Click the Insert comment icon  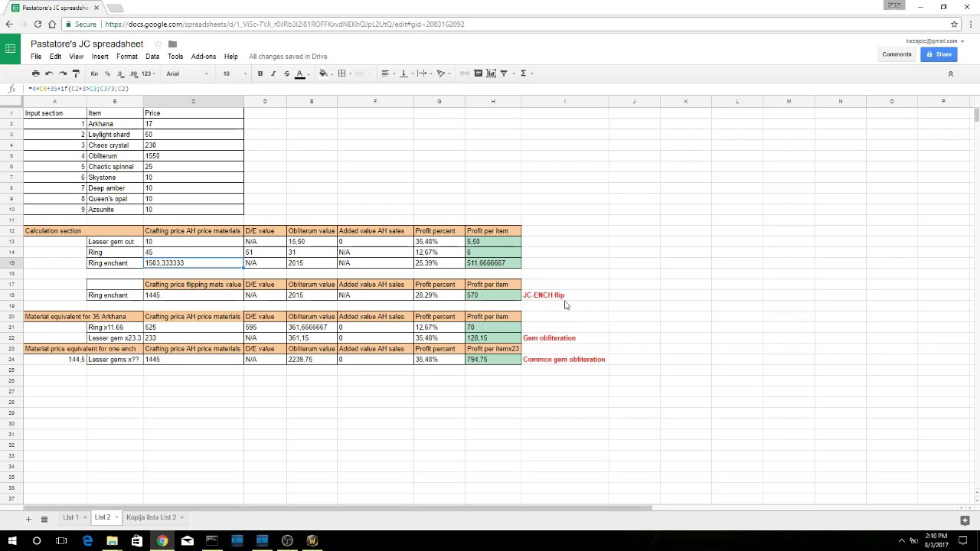point(479,73)
